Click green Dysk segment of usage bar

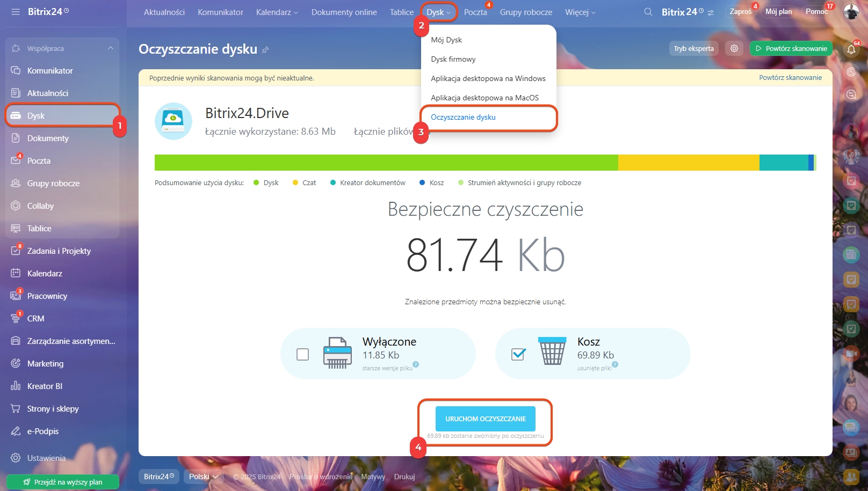386,163
